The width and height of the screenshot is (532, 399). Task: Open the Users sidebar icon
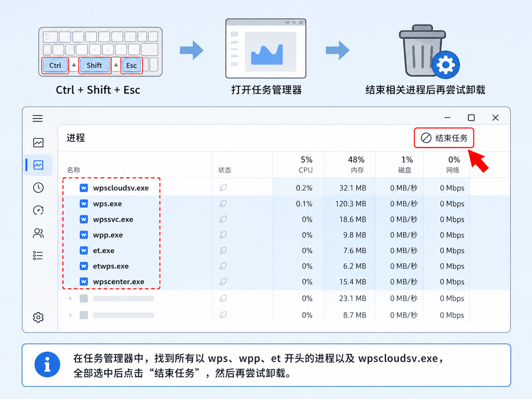(38, 233)
